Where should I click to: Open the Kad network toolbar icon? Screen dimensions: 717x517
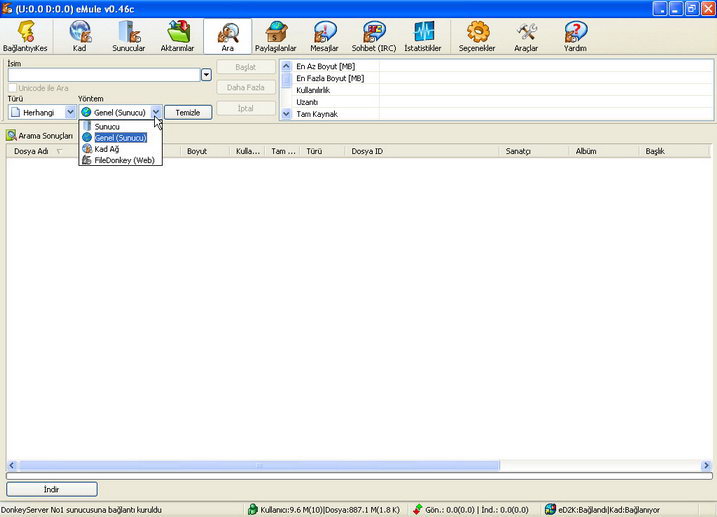click(x=80, y=32)
